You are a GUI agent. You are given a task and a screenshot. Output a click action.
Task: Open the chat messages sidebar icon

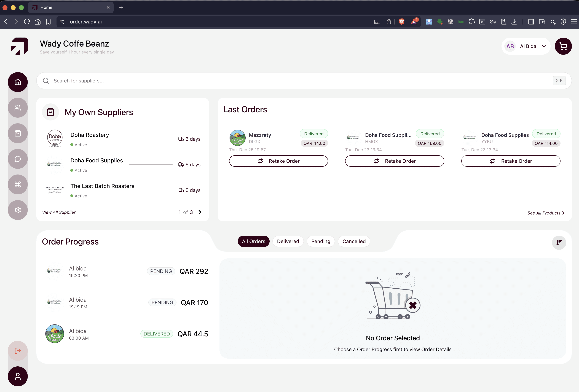pos(18,159)
